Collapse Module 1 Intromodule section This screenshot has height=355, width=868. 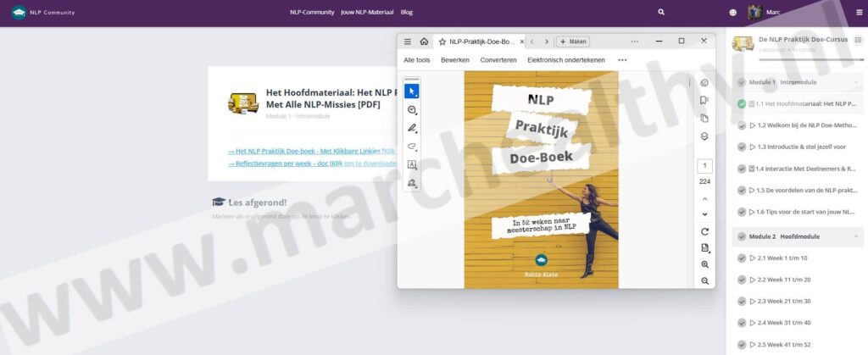point(856,82)
